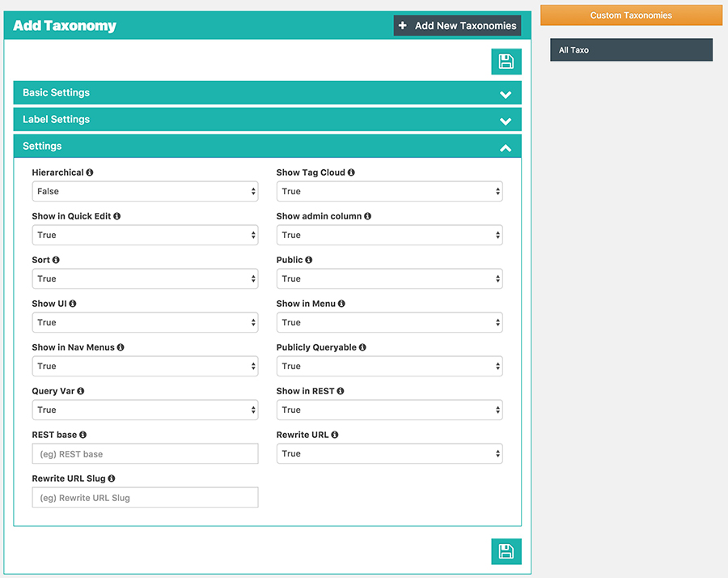Screen dimensions: 728x578
Task: Open the Show admin column dropdown
Action: pyautogui.click(x=390, y=235)
